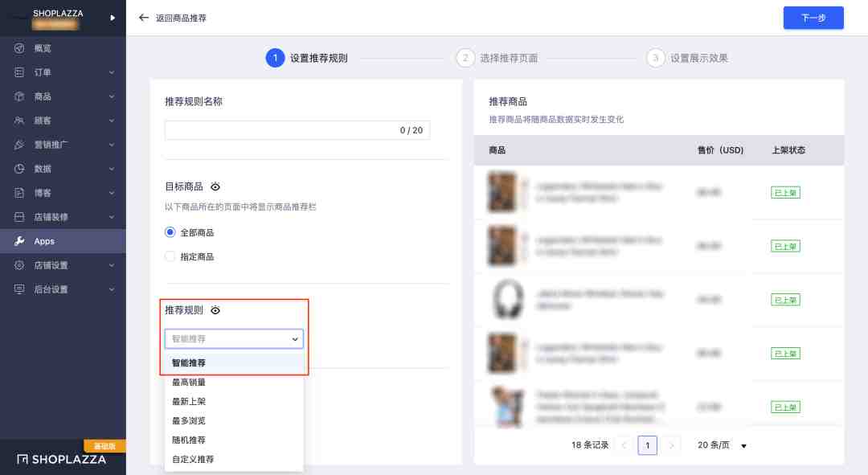Click 返回商品推荐 back link
Screen dimensions: 868x475
pos(181,18)
